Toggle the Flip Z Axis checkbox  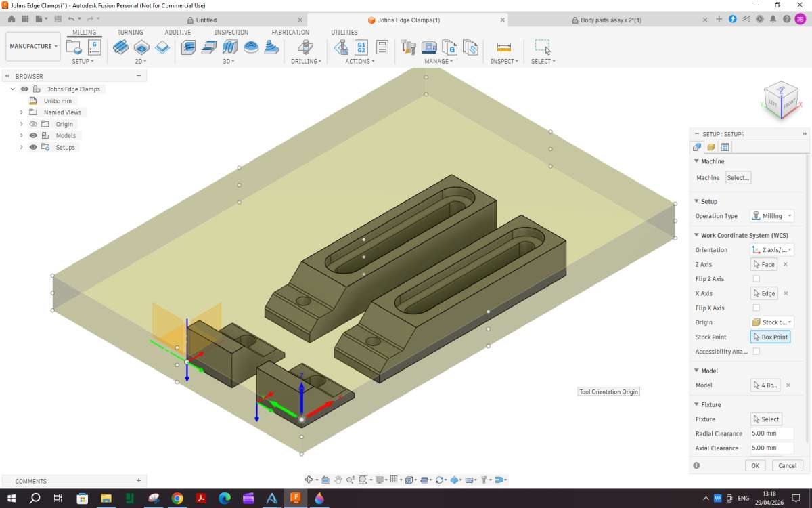point(757,279)
